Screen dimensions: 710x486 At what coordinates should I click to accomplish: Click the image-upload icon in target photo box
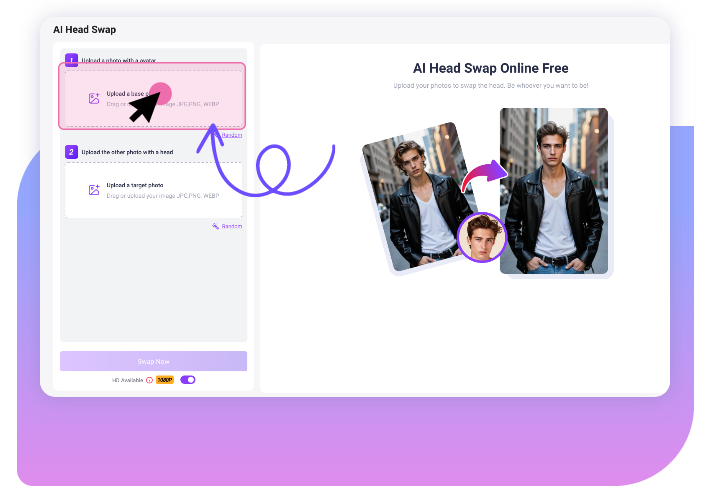(x=94, y=189)
